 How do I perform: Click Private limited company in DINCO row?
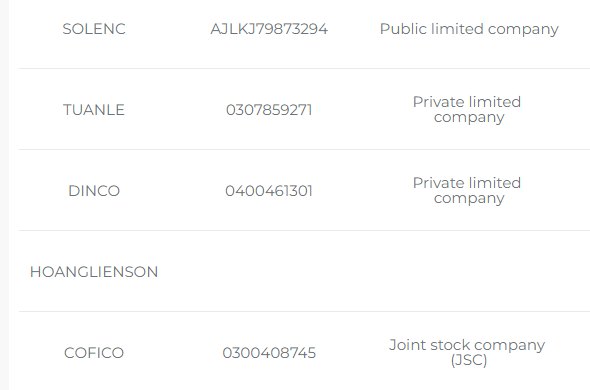(x=467, y=190)
